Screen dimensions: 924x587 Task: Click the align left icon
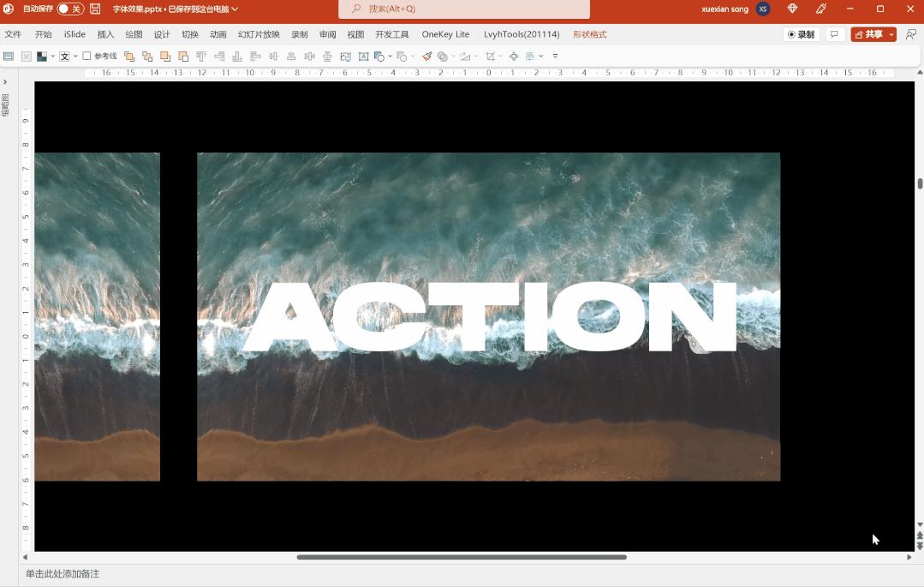pyautogui.click(x=255, y=57)
